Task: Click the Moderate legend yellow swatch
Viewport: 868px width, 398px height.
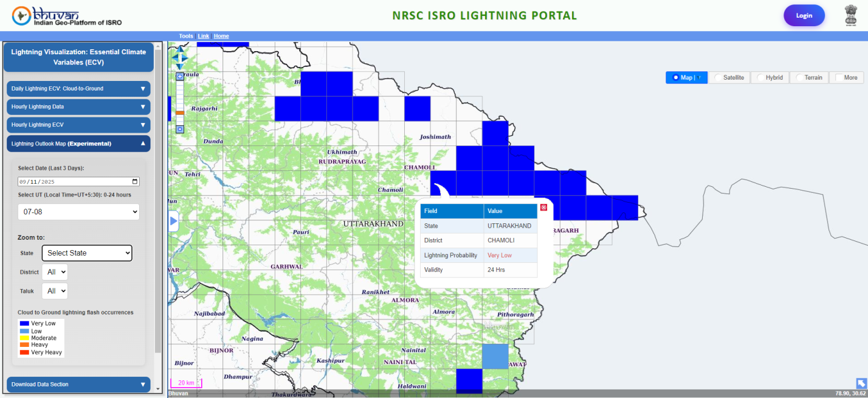Action: coord(24,338)
